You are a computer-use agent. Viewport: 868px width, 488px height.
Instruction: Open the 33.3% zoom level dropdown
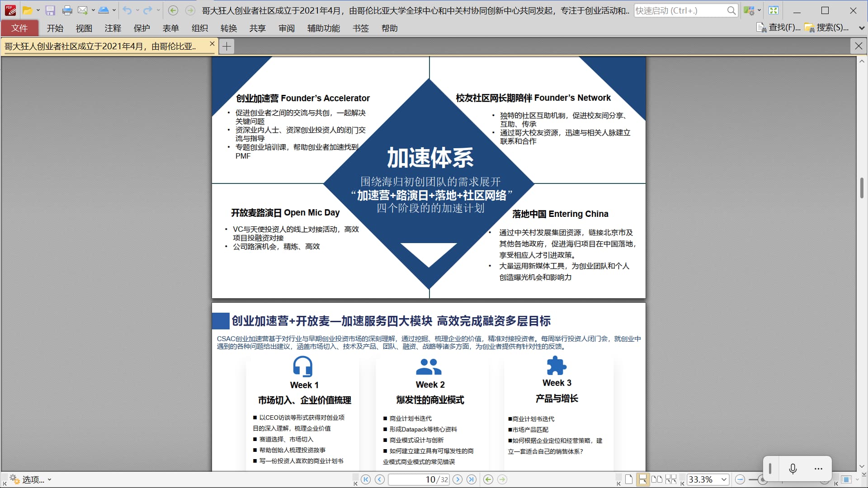click(x=724, y=479)
